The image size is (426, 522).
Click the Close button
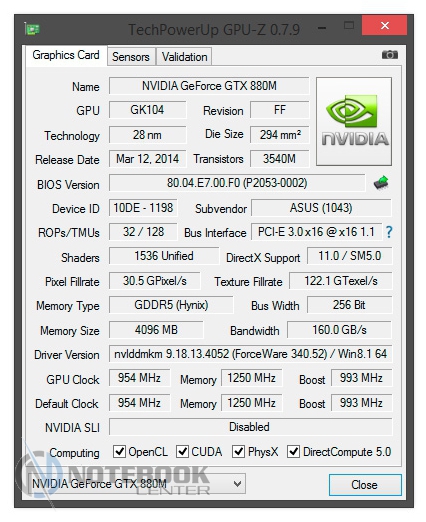coord(365,485)
